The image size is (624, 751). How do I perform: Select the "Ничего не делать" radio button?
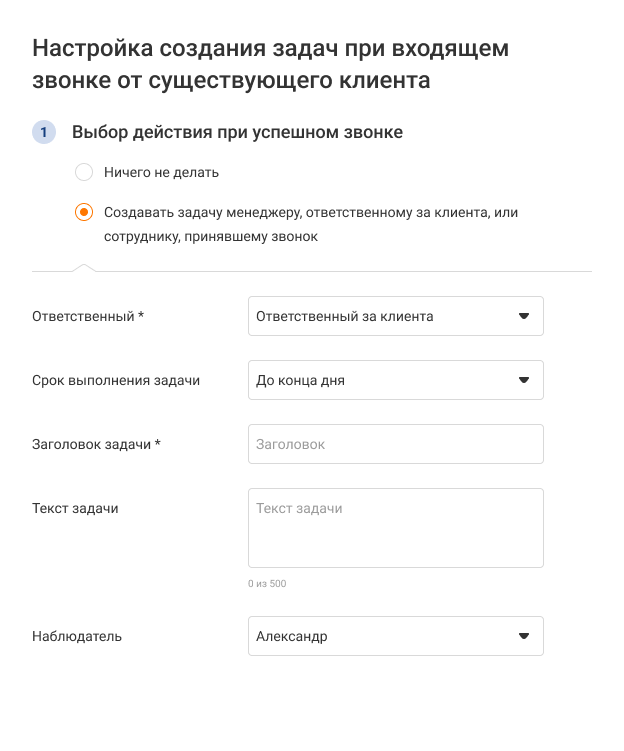[x=84, y=172]
